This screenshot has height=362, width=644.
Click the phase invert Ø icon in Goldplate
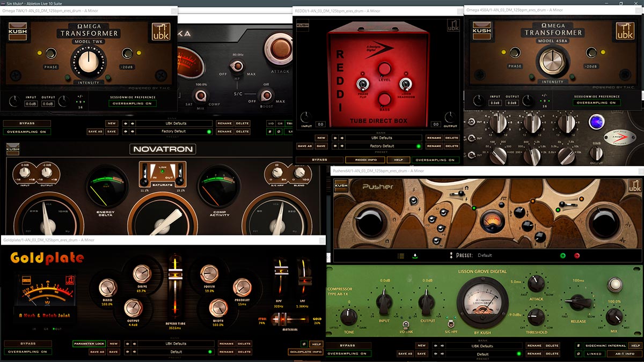[x=304, y=344]
